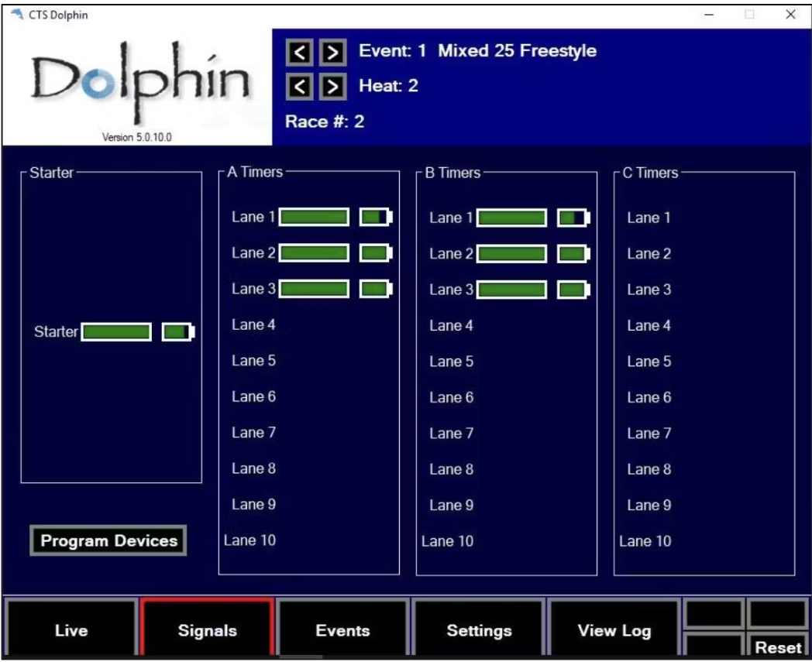The height and width of the screenshot is (662, 812).
Task: Click the Starter group heading
Action: [x=51, y=173]
